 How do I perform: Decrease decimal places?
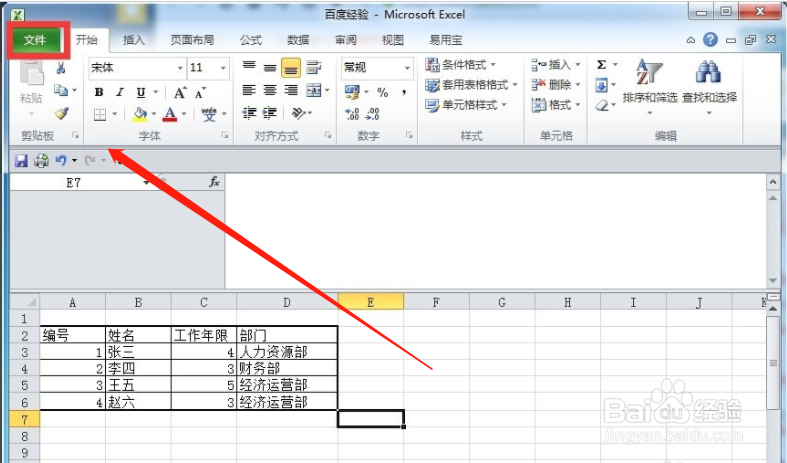click(x=372, y=114)
